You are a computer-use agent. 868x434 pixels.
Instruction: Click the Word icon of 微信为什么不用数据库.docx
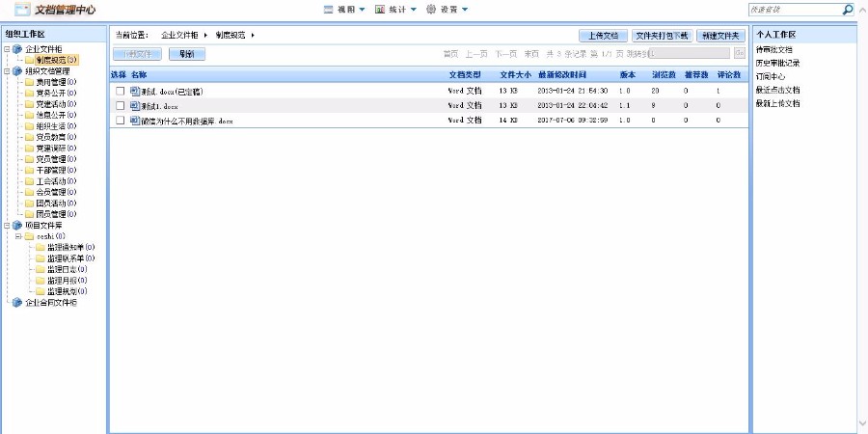tap(134, 121)
